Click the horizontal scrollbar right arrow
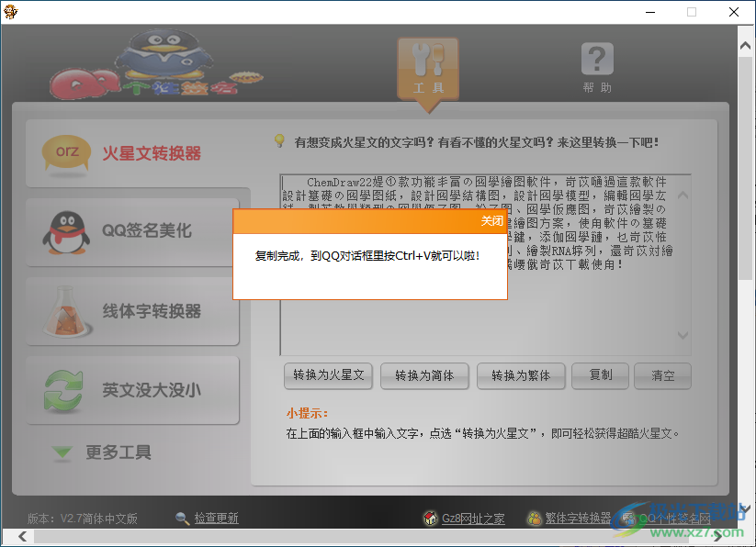The image size is (756, 547). point(718,536)
